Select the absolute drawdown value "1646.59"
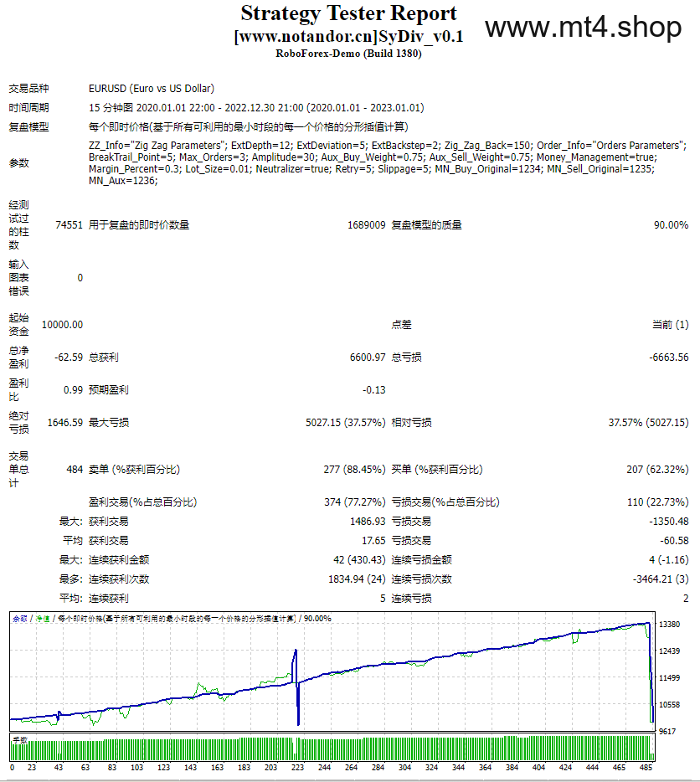This screenshot has width=700, height=782. [65, 423]
